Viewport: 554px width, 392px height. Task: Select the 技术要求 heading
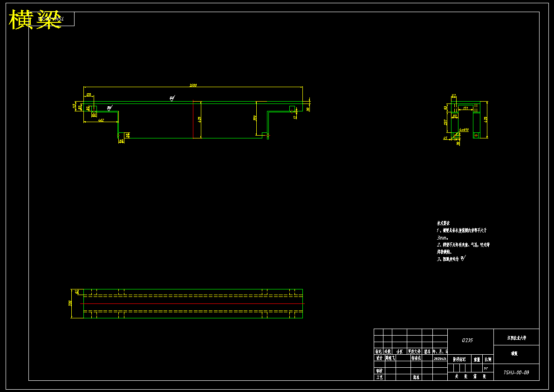pos(444,223)
